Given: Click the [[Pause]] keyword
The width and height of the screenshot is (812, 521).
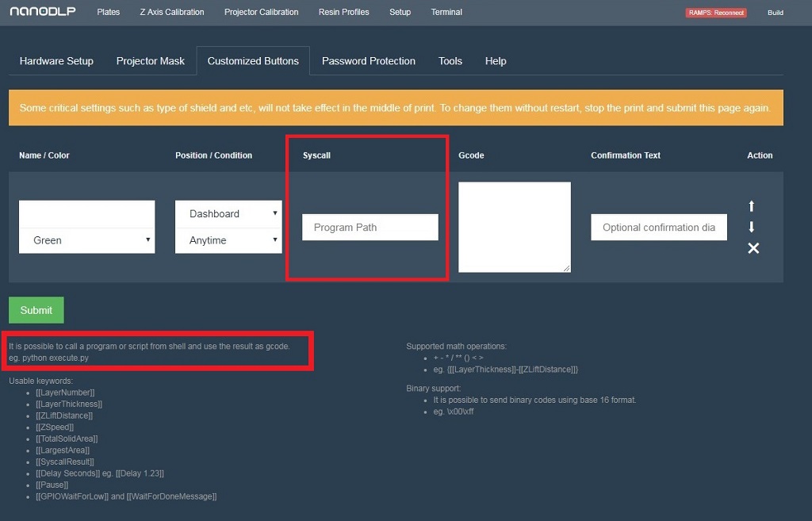Looking at the screenshot, I should (x=52, y=485).
